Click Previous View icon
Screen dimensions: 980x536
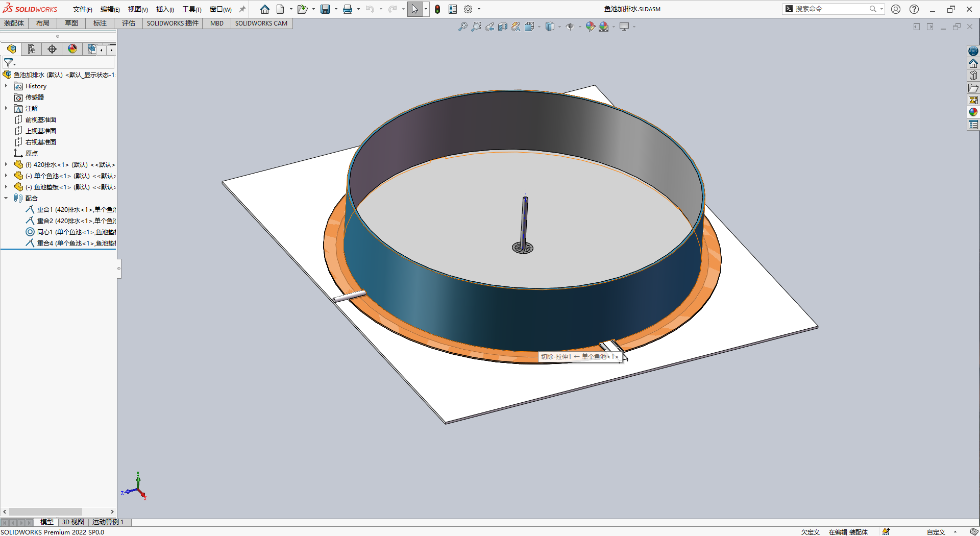(x=489, y=27)
